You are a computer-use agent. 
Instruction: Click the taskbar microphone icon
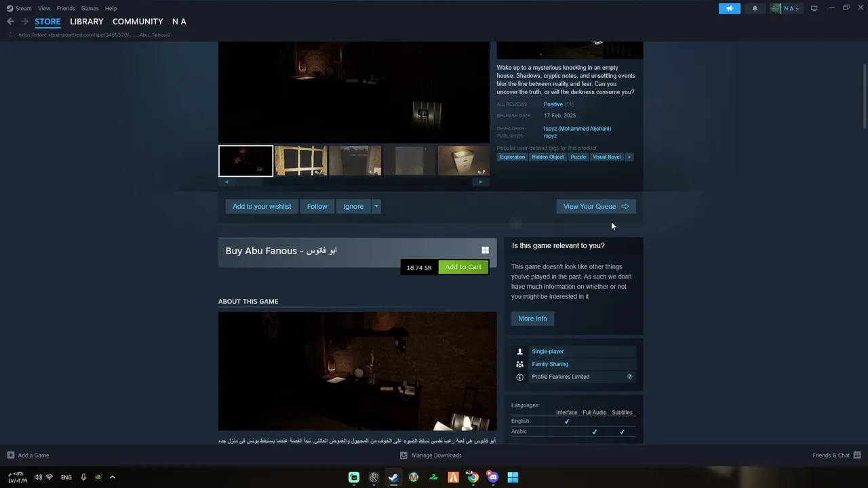(83, 477)
